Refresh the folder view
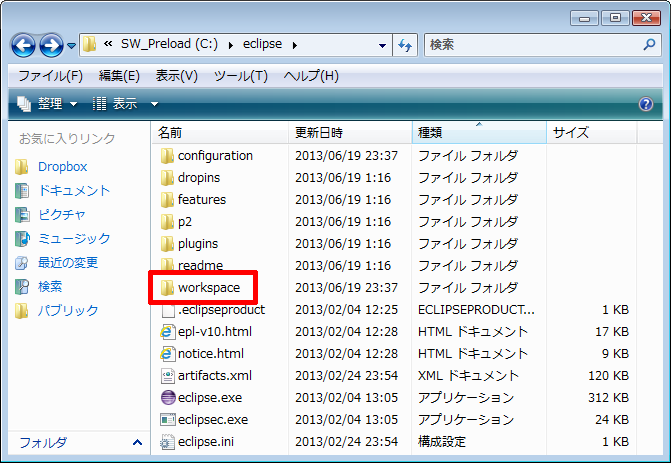The image size is (671, 463). [405, 45]
